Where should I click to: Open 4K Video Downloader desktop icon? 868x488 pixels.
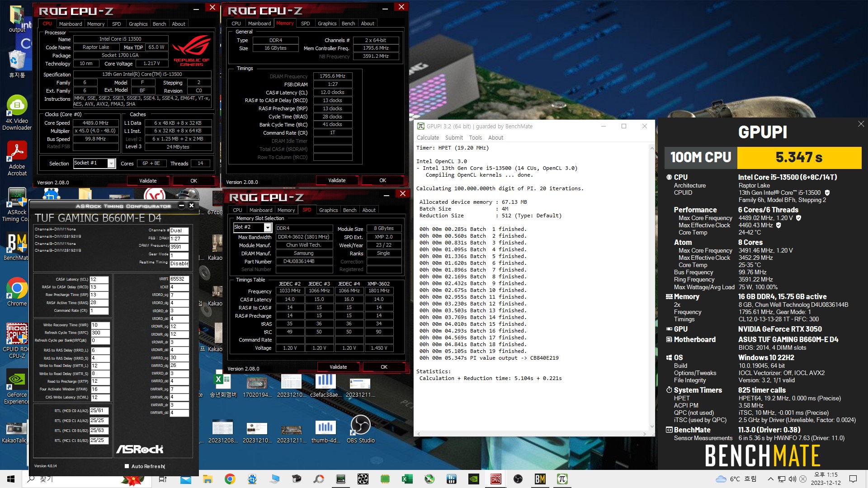pyautogui.click(x=17, y=113)
